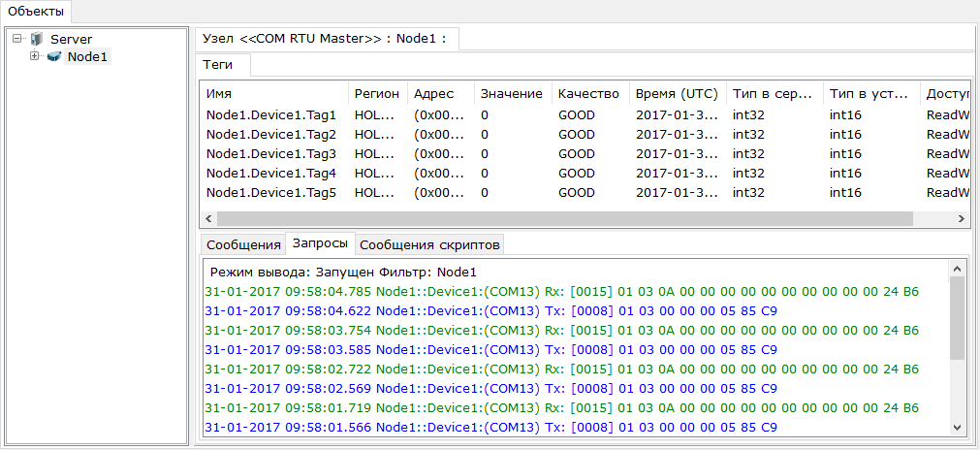
Task: Click the Server icon in tree
Action: click(x=37, y=39)
